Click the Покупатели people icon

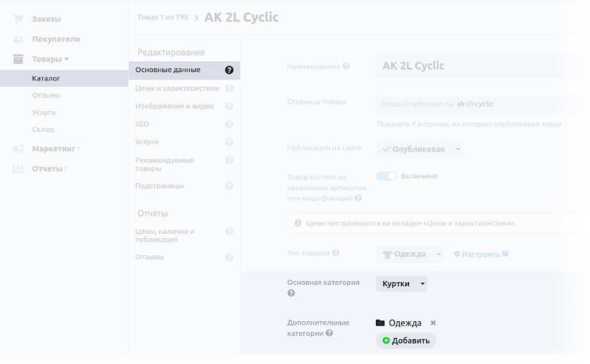[x=19, y=39]
